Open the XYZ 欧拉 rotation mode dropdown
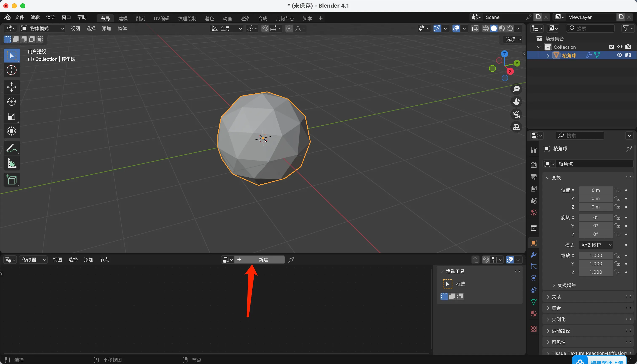This screenshot has width=637, height=364. pos(596,245)
